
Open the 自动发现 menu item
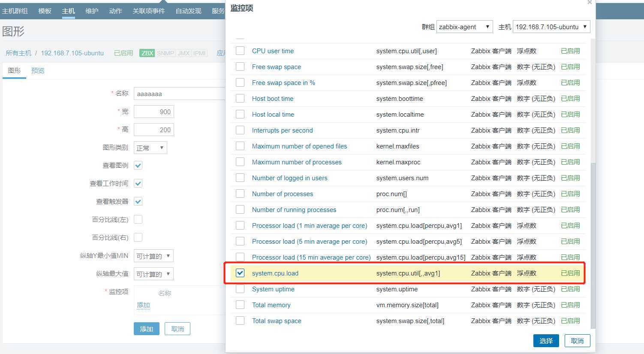point(188,11)
